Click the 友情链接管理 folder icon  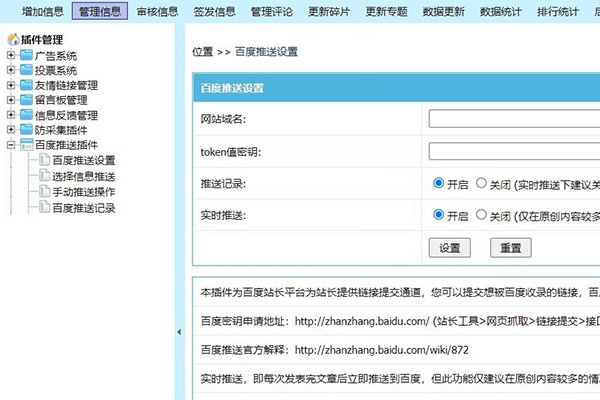pos(26,86)
